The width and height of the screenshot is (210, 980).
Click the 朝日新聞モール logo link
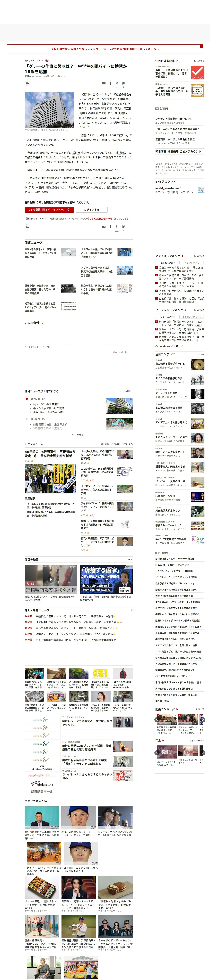coord(42,792)
